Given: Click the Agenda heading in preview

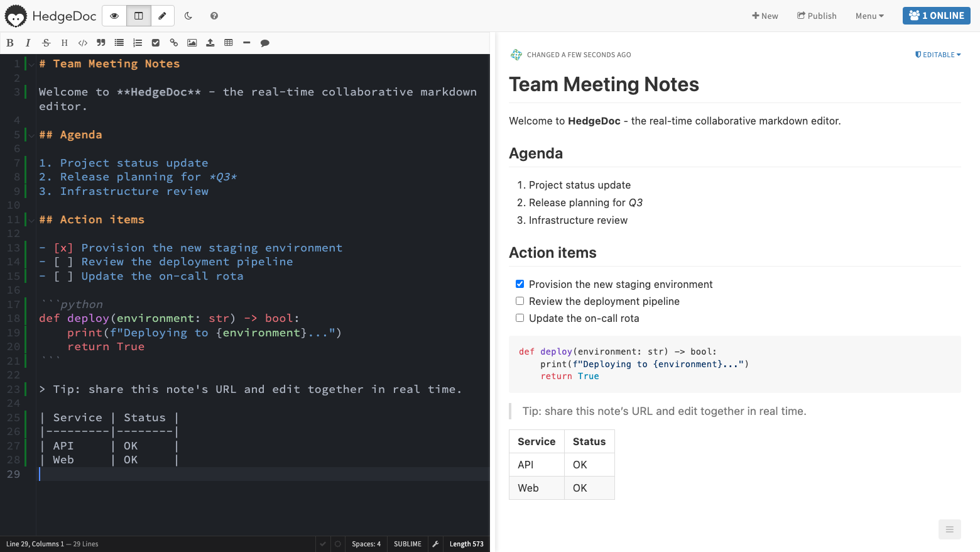Looking at the screenshot, I should click(536, 153).
